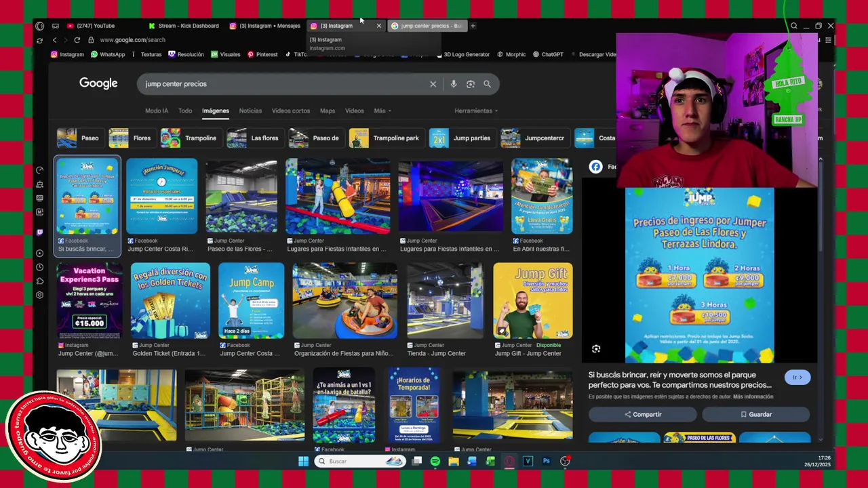This screenshot has width=868, height=488.
Task: Open Spotify from the taskbar
Action: [435, 461]
